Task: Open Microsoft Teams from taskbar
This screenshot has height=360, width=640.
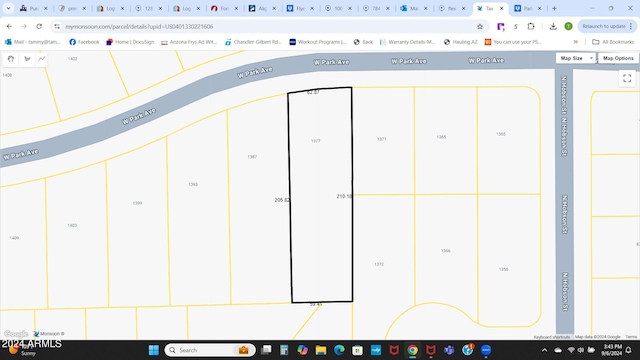Action: 449,350
